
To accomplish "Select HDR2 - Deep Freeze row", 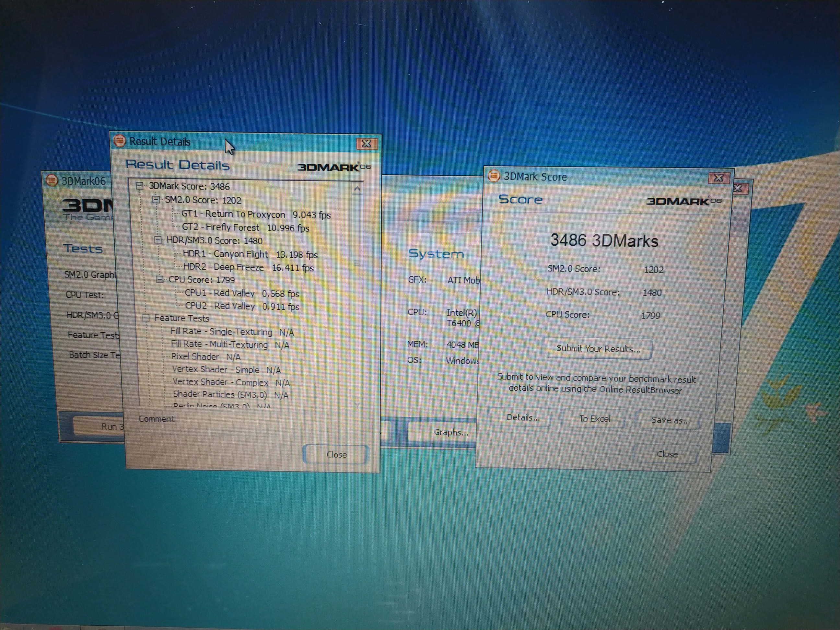I will point(248,267).
